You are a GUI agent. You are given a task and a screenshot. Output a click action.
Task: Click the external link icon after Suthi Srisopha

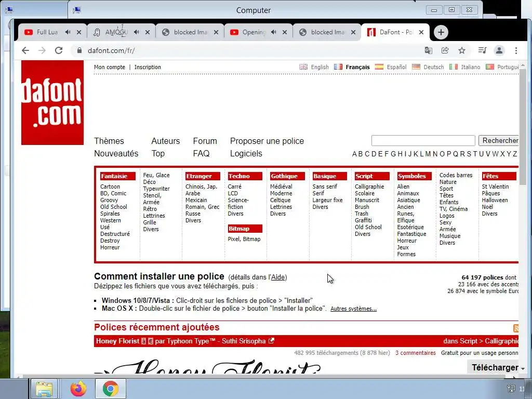tap(271, 341)
